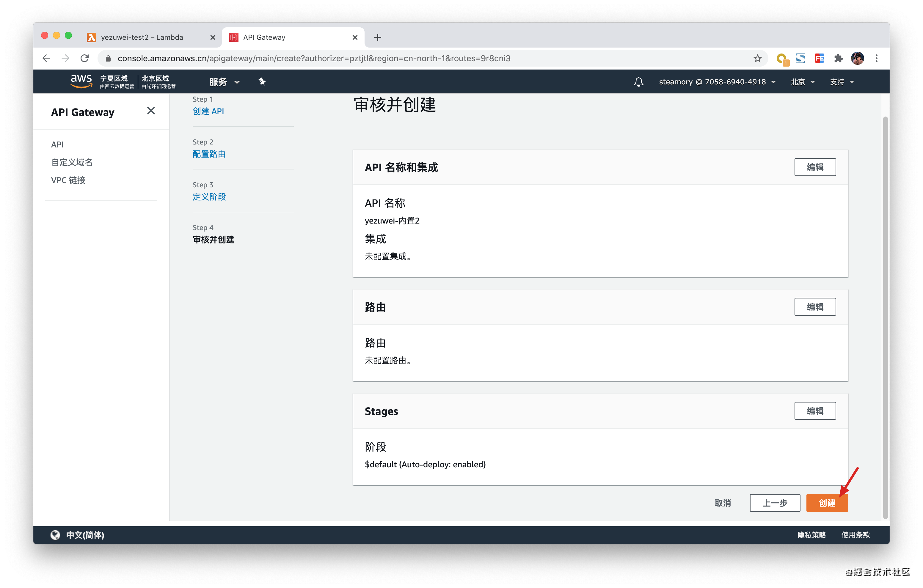Expand the 服务 services dropdown

224,82
